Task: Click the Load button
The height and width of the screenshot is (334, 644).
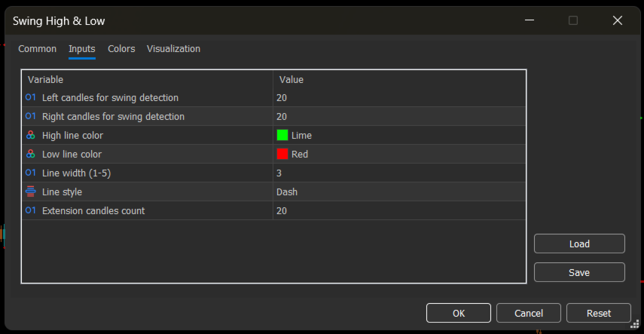Action: (x=579, y=244)
